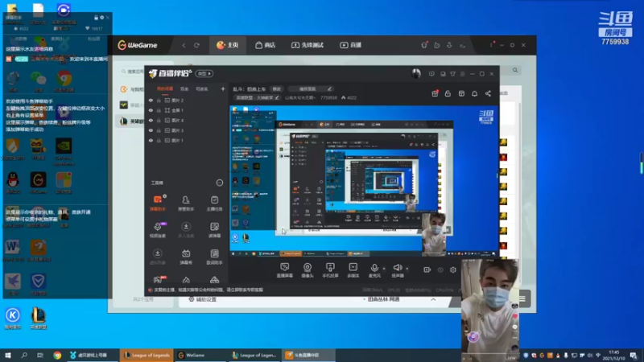
Task: Switch to WeGame in the taskbar
Action: 200,355
